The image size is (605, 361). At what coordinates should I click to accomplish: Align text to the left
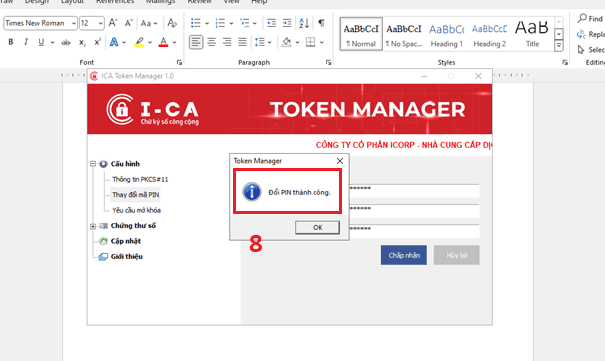[x=196, y=42]
